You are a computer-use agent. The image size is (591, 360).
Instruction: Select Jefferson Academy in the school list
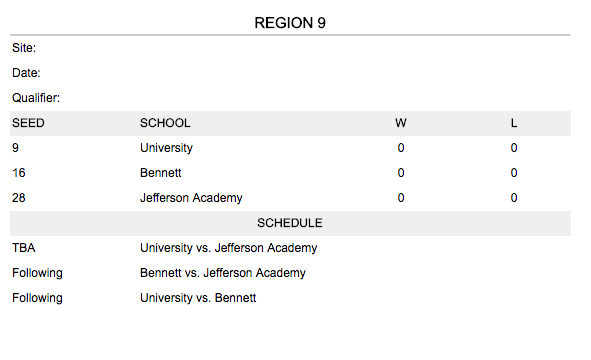click(191, 198)
